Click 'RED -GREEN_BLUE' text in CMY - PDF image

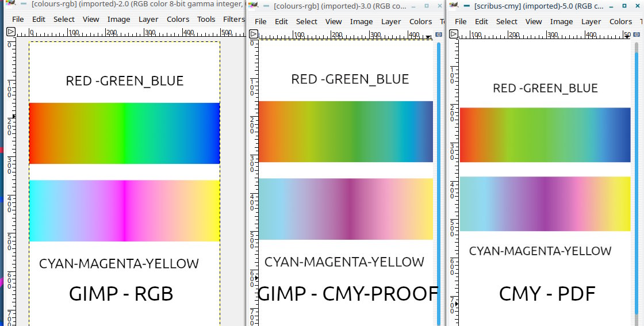click(x=546, y=89)
